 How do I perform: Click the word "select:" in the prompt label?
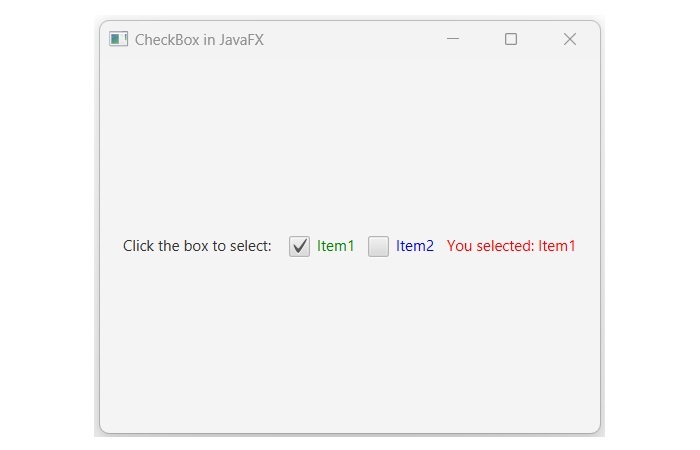click(x=249, y=246)
